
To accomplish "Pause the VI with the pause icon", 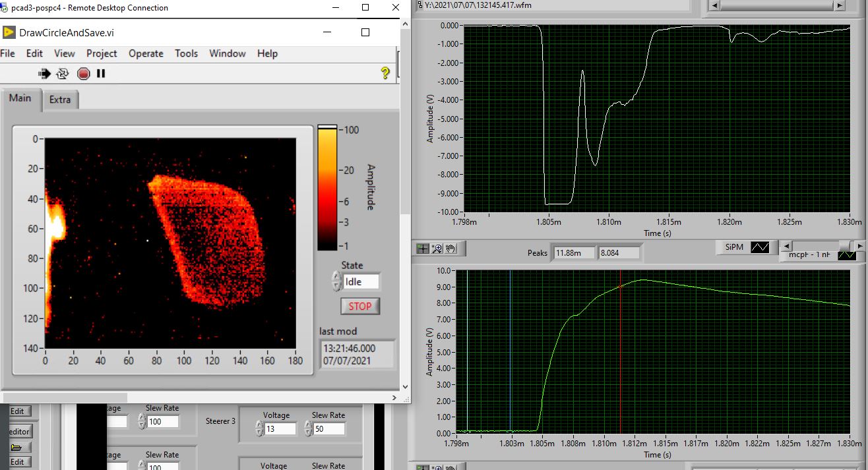I will 101,74.
